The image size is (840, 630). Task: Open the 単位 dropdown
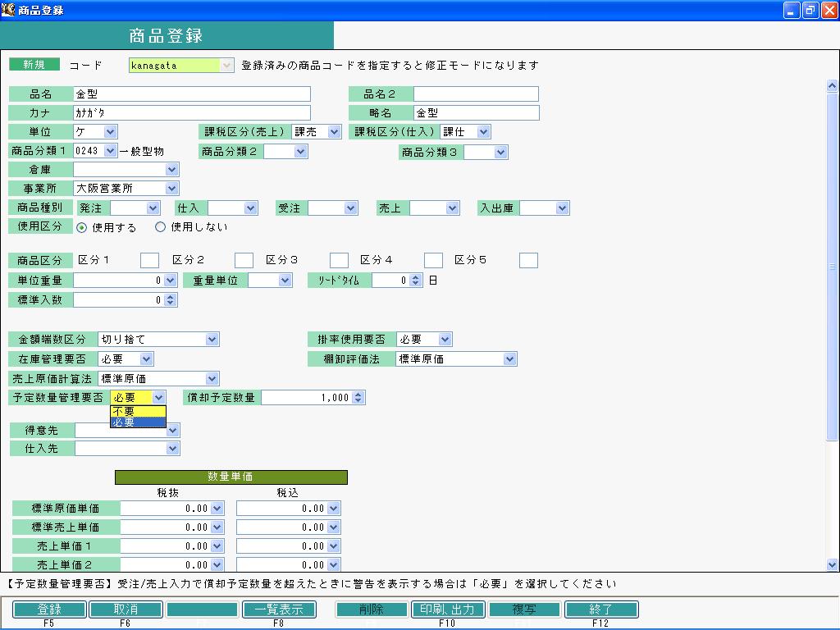[111, 132]
